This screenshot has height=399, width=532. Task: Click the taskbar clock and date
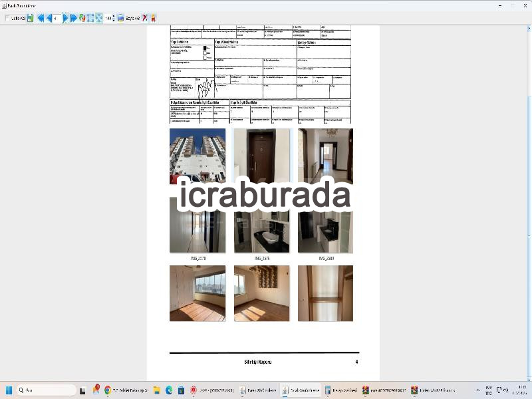coord(519,390)
